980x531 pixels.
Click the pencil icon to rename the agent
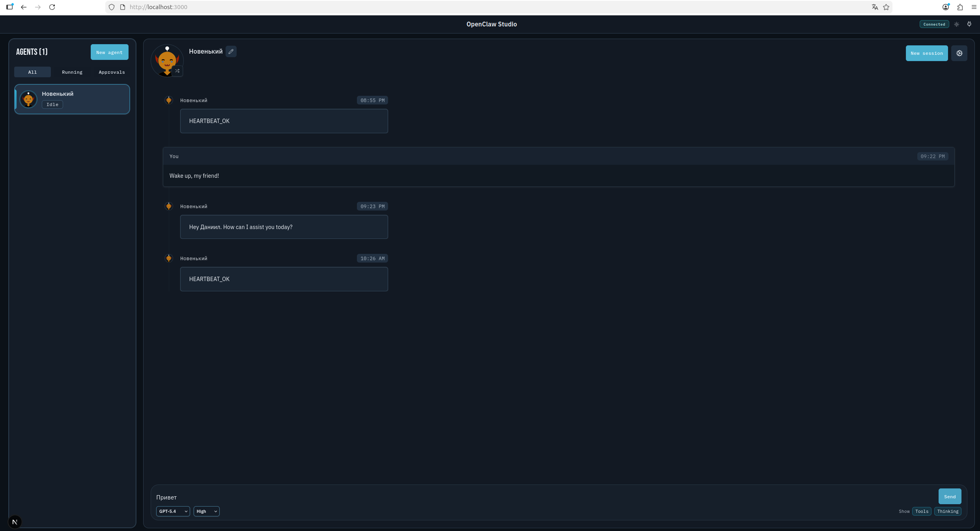click(x=231, y=52)
